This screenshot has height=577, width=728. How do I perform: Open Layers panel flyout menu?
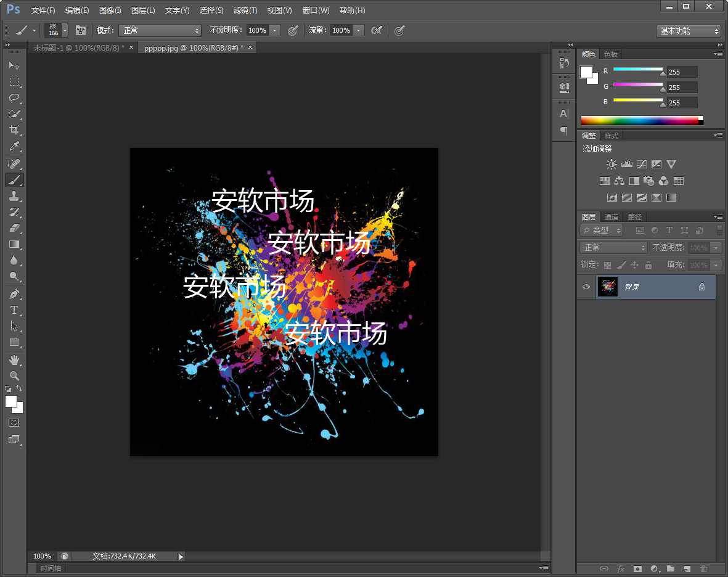pos(718,217)
